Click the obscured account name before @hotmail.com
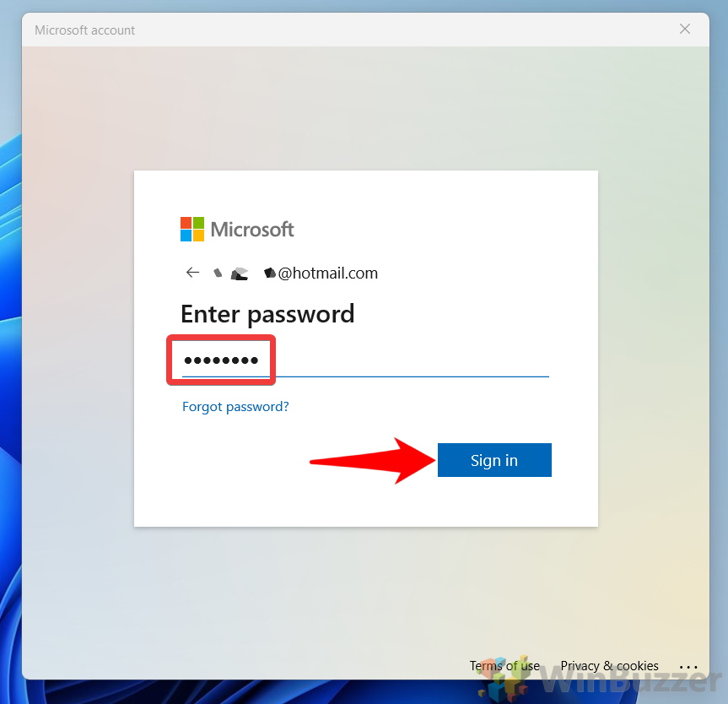This screenshot has width=728, height=704. pos(245,273)
